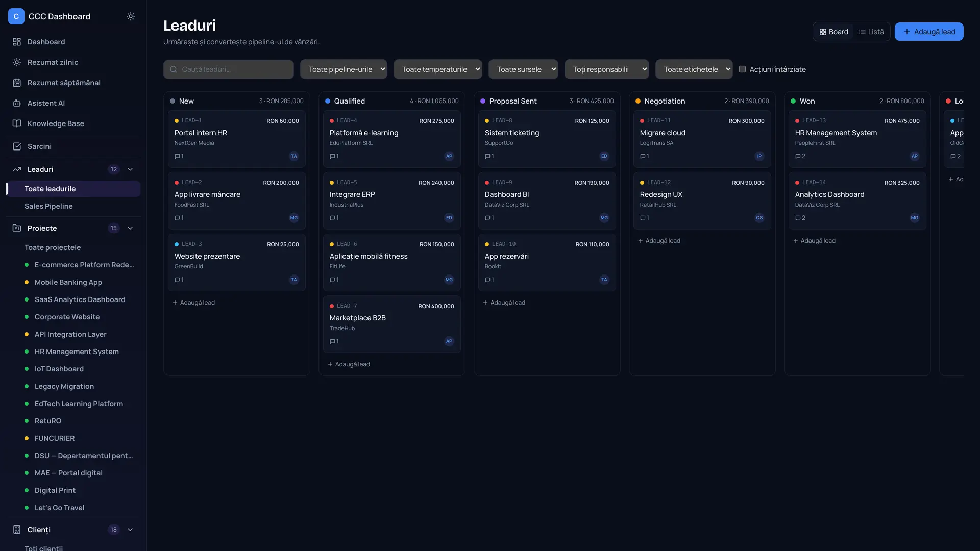Viewport: 980px width, 551px height.
Task: Enable the Acțiuni întârziate checkbox
Action: click(743, 69)
